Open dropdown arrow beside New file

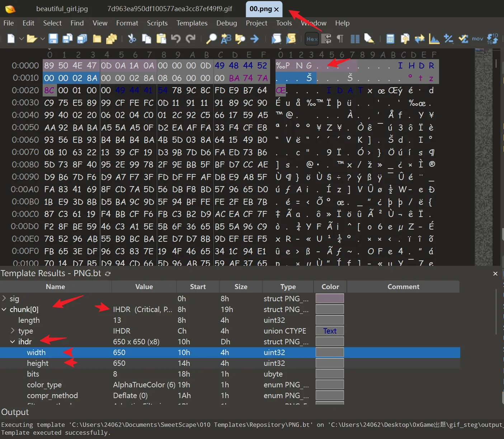click(x=22, y=39)
